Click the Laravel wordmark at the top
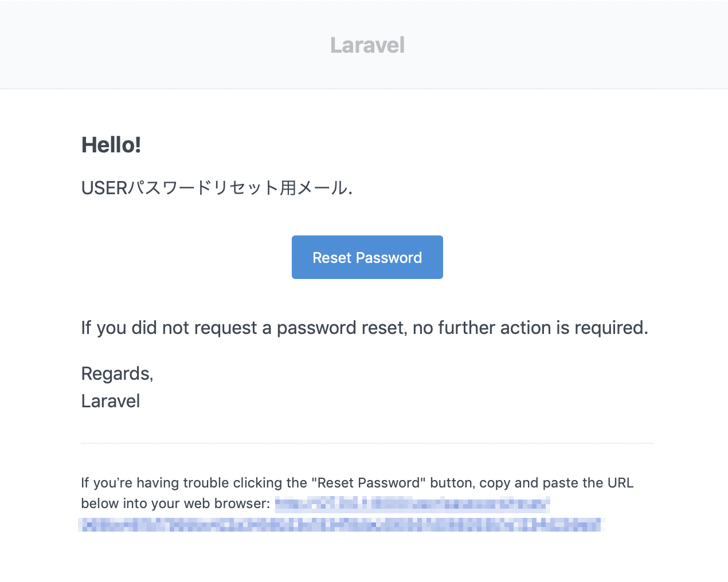 pos(367,44)
